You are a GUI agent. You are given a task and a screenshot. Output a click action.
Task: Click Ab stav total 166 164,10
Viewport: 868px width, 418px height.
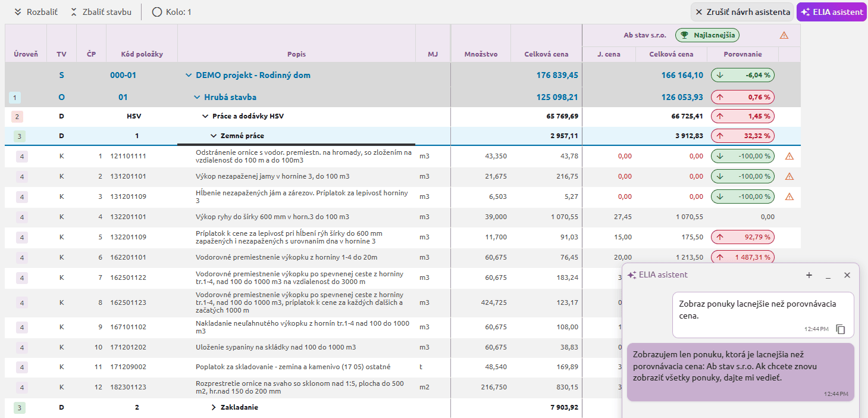tap(682, 75)
